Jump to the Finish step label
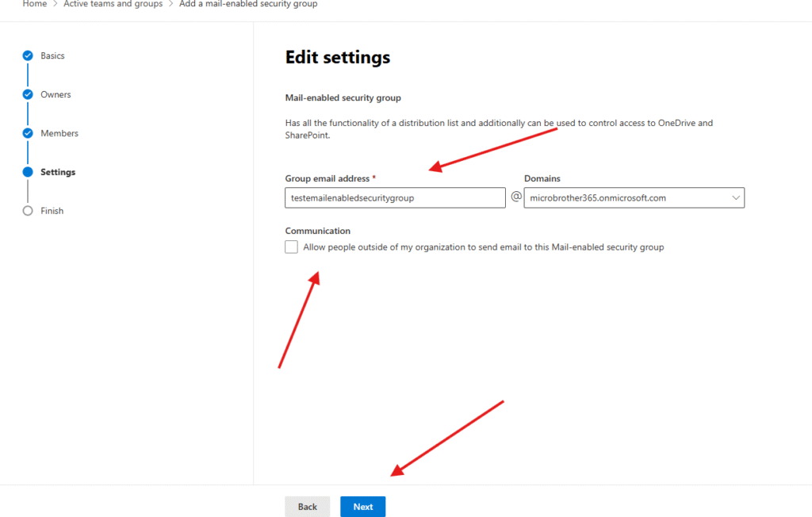 (x=52, y=211)
